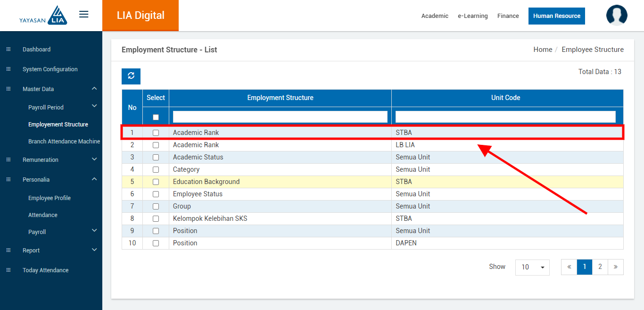Screen dimensions: 644x310
Task: Go to page 2 of the list
Action: [600, 267]
